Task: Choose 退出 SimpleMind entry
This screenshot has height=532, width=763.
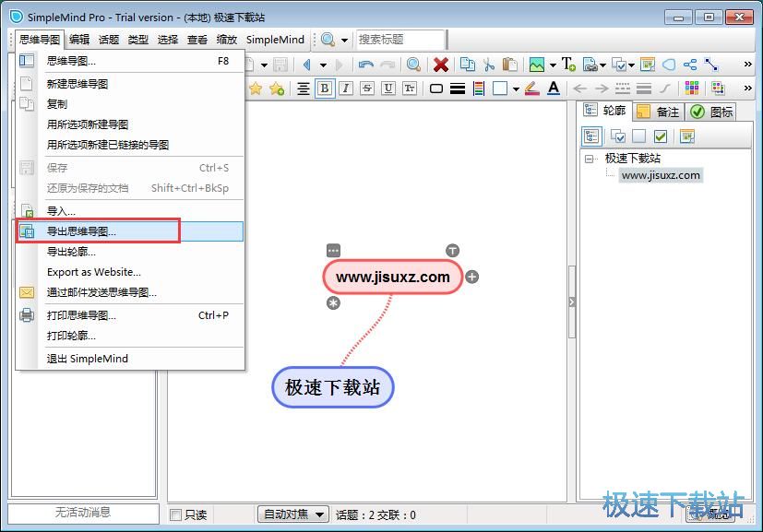Action: pyautogui.click(x=130, y=359)
